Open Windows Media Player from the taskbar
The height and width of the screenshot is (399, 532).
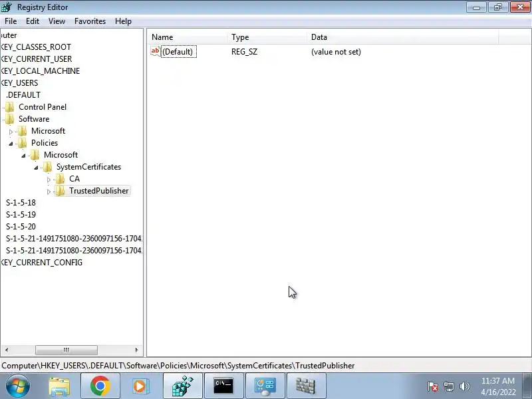click(x=140, y=386)
